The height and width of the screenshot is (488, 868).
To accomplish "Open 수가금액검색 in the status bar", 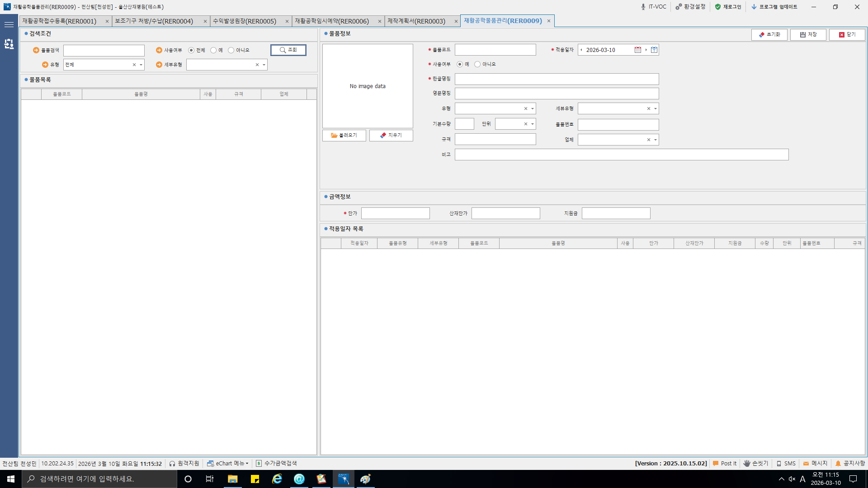I will [x=276, y=464].
